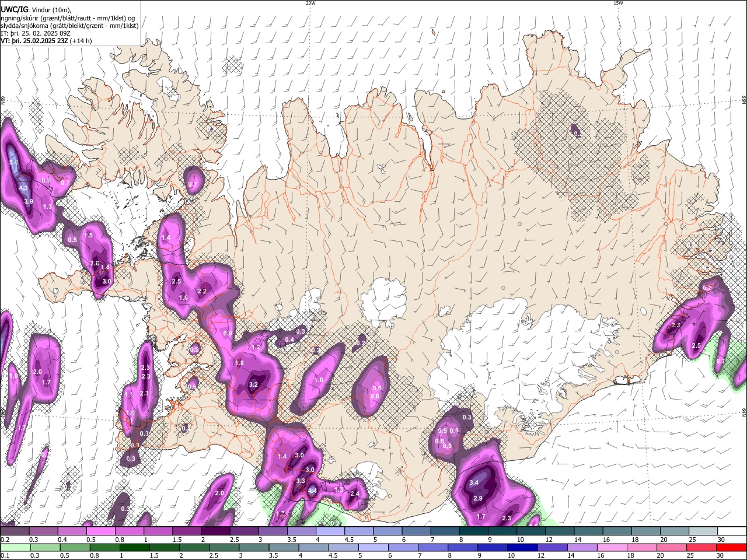Choose the grey-teal swatch between 14 and 16
The width and height of the screenshot is (747, 560).
point(588,531)
